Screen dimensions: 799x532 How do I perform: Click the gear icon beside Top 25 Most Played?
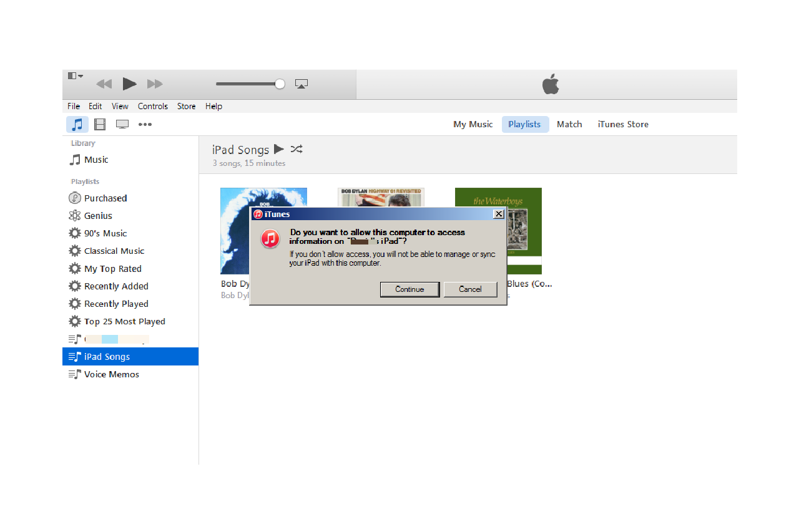tap(75, 321)
